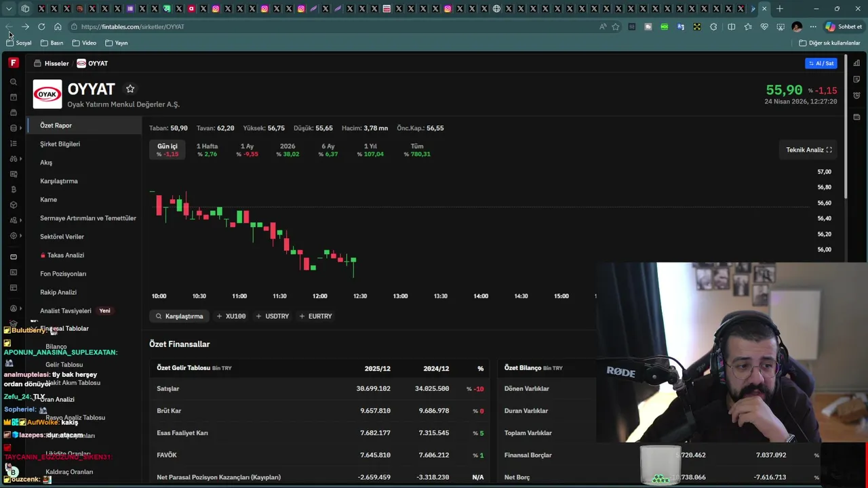
Task: Click the people group sidebar icon
Action: [14, 220]
